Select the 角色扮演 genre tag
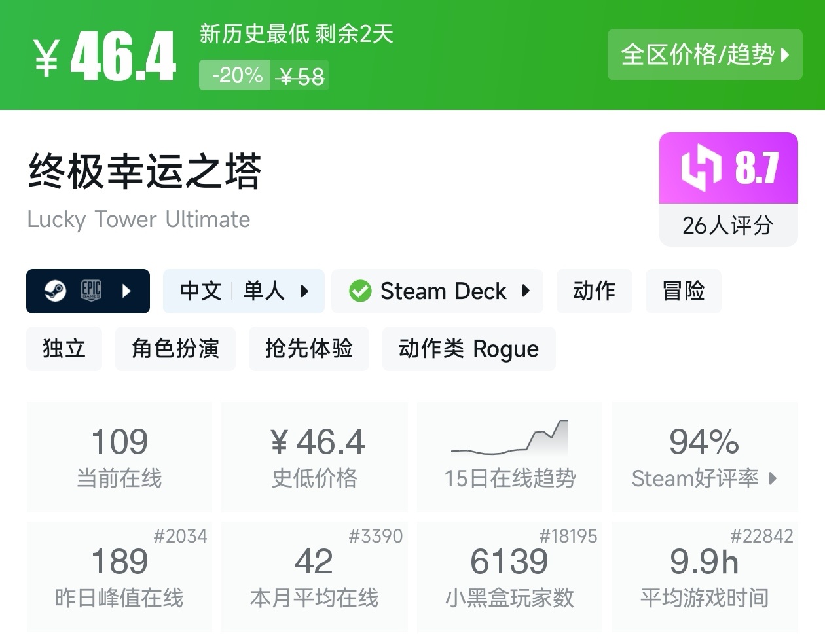 point(175,349)
